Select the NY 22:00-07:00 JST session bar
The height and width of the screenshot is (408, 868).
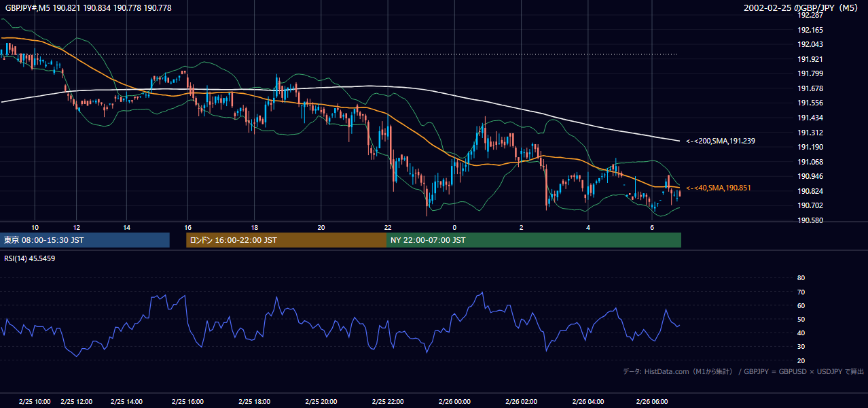click(534, 240)
